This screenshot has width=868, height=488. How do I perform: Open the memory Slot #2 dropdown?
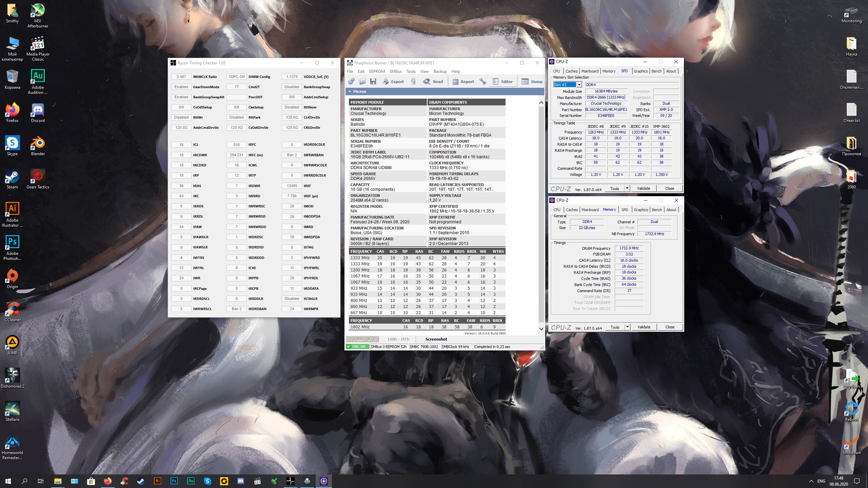[579, 85]
